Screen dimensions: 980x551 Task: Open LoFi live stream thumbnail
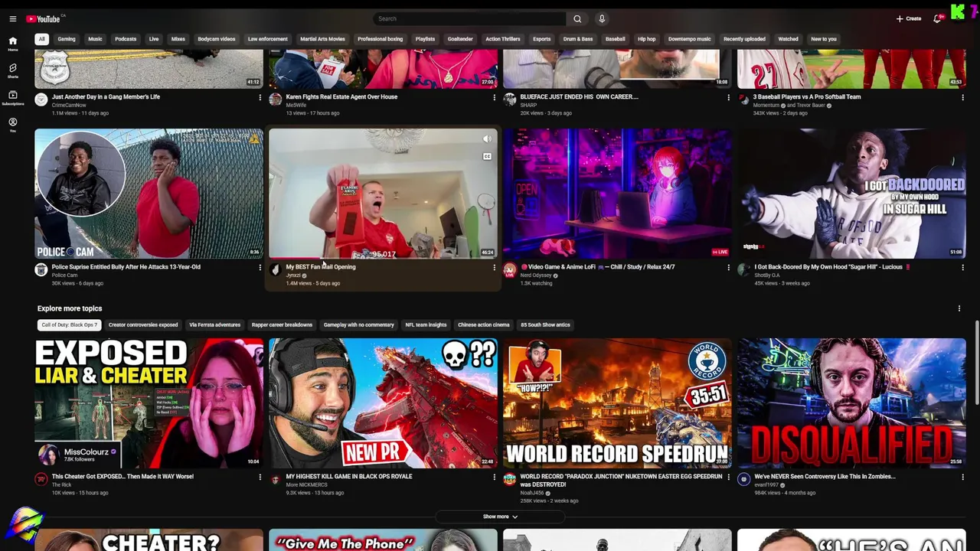pos(617,194)
